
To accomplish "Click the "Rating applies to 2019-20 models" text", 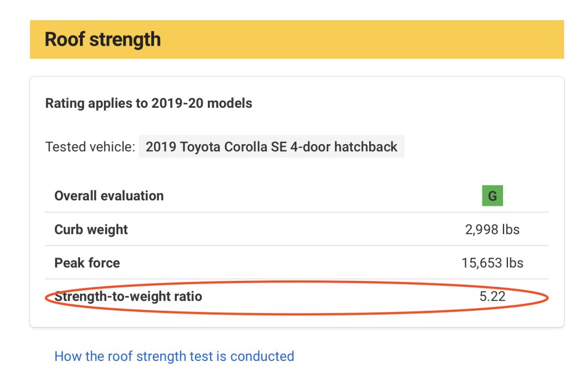I will coord(149,103).
